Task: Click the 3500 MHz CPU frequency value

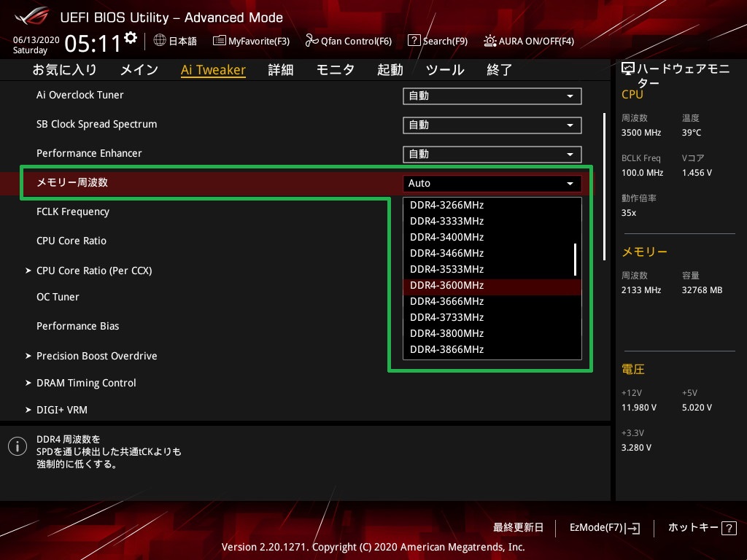Action: (641, 133)
